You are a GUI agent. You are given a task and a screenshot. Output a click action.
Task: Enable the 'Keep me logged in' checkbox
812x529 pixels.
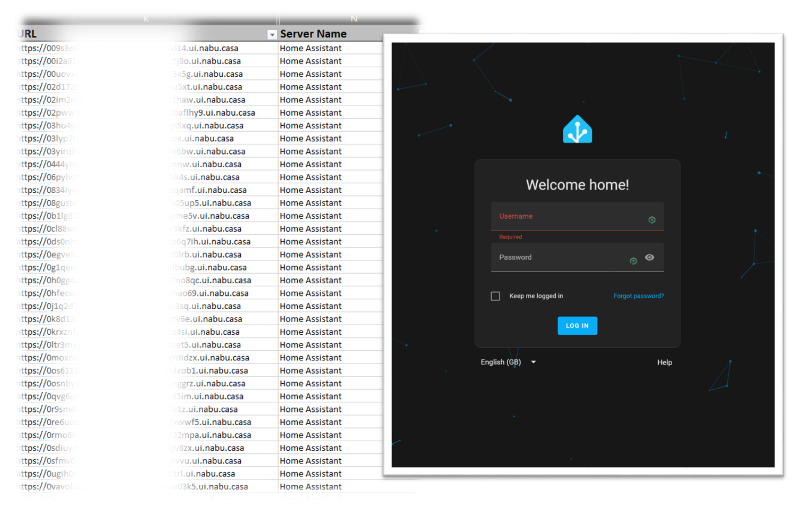point(495,296)
